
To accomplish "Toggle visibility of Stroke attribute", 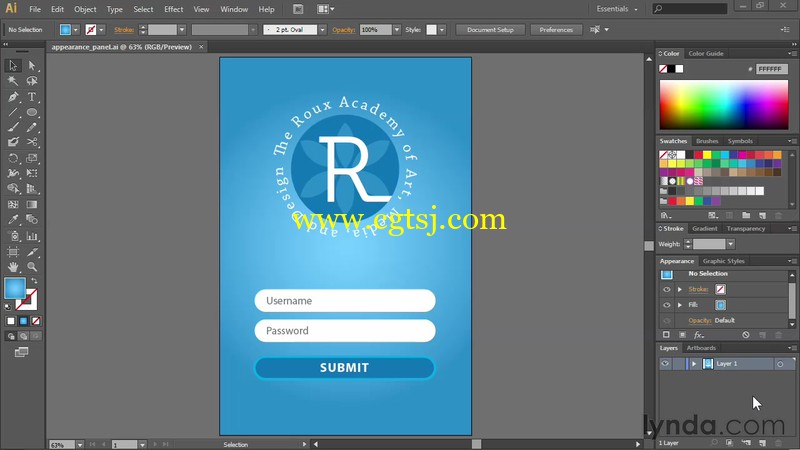I will coord(666,289).
